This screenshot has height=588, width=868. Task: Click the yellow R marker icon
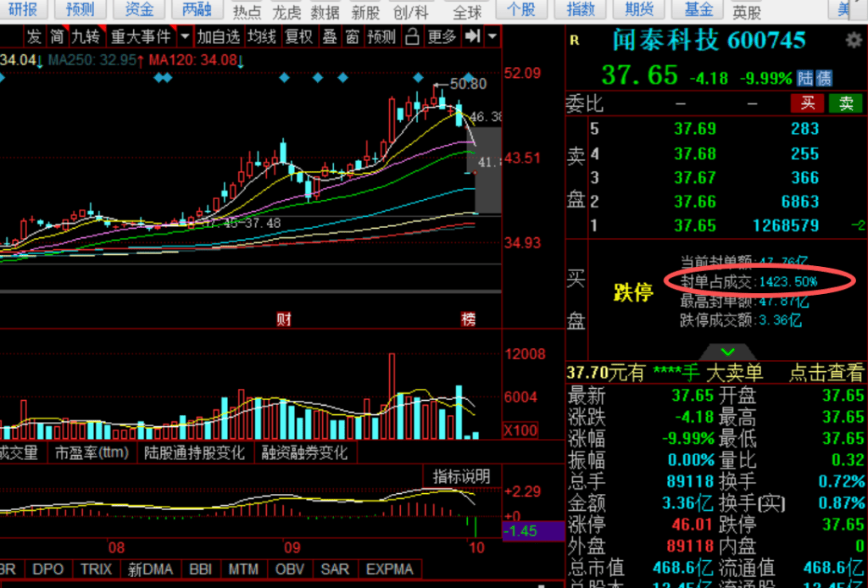575,40
